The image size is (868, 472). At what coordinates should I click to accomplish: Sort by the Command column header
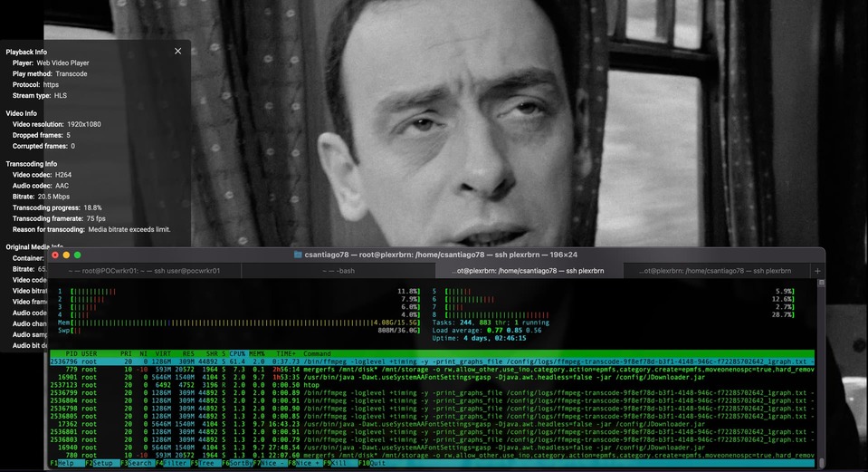coord(317,353)
